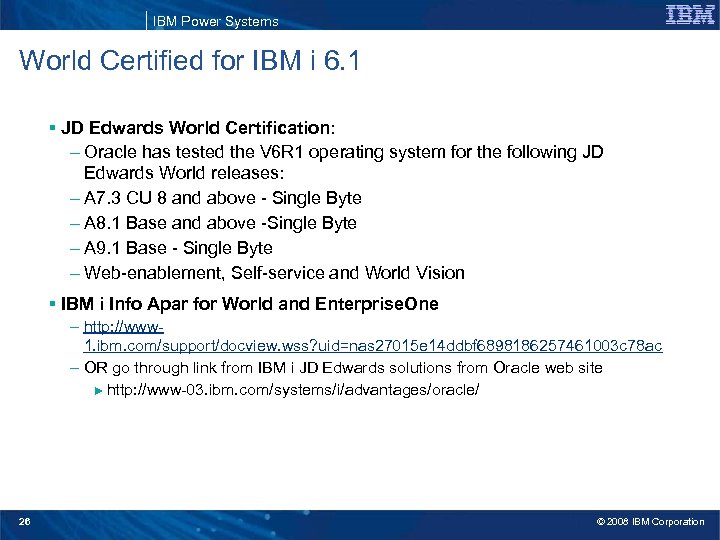Image resolution: width=720 pixels, height=540 pixels.
Task: Click 'A8.1 Base and above -Single Byte'
Action: tap(220, 223)
